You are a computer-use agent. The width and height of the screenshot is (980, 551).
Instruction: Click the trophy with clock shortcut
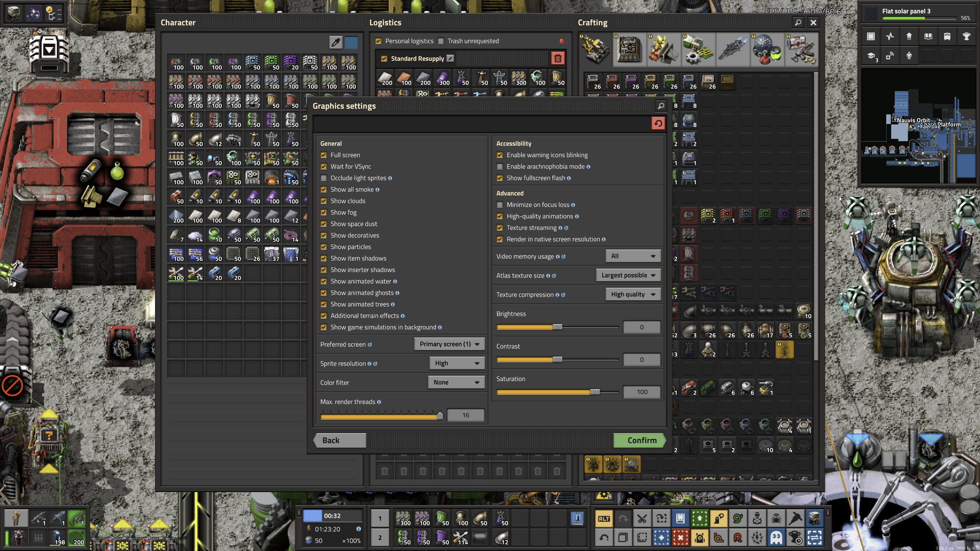pyautogui.click(x=795, y=538)
